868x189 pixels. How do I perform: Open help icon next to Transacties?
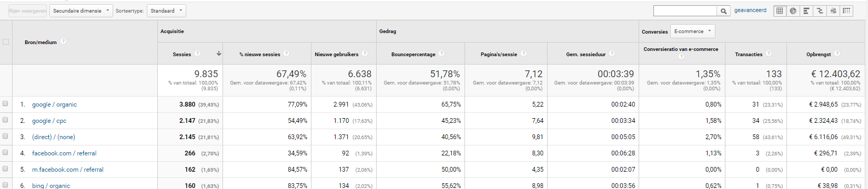[769, 54]
